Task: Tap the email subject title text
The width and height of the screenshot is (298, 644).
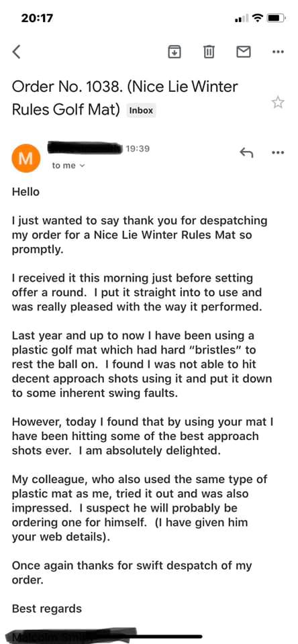Action: tap(125, 98)
